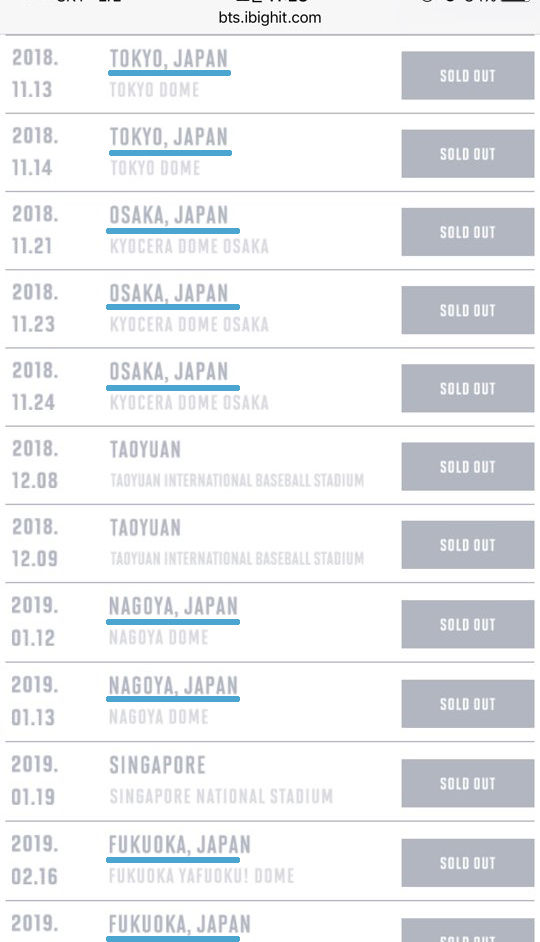This screenshot has height=942, width=540.
Task: Click SOLD OUT button for 01.12 Nagoya
Action: click(x=467, y=624)
